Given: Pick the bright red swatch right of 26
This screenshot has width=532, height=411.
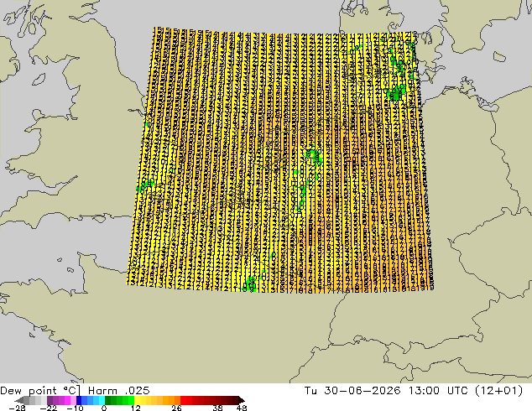Looking at the screenshot, I should pyautogui.click(x=183, y=400).
